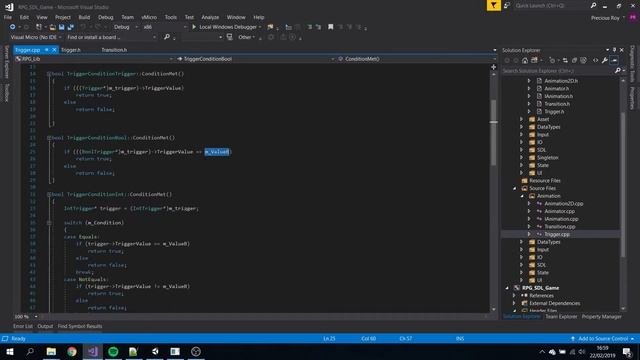Toggle the Preview Selected Items button in Solution Explorer
This screenshot has width=640, height=360.
click(x=614, y=60)
